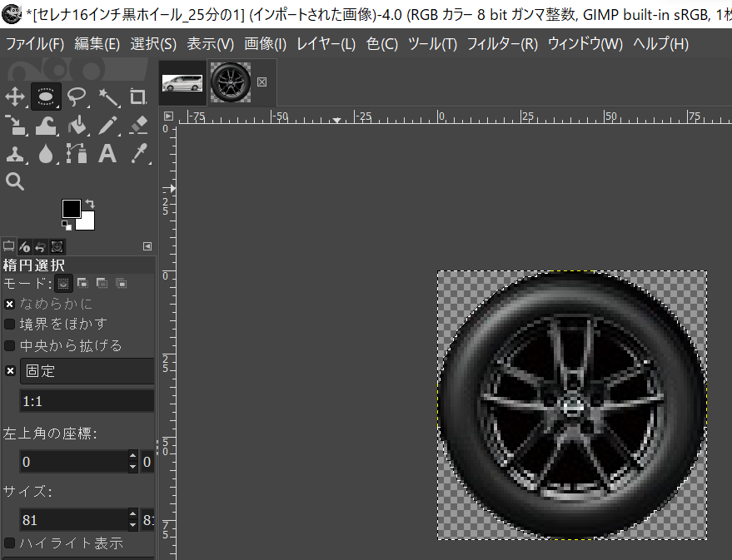Enable the 中央から拡げる checkbox
This screenshot has height=560, width=732.
click(10, 345)
